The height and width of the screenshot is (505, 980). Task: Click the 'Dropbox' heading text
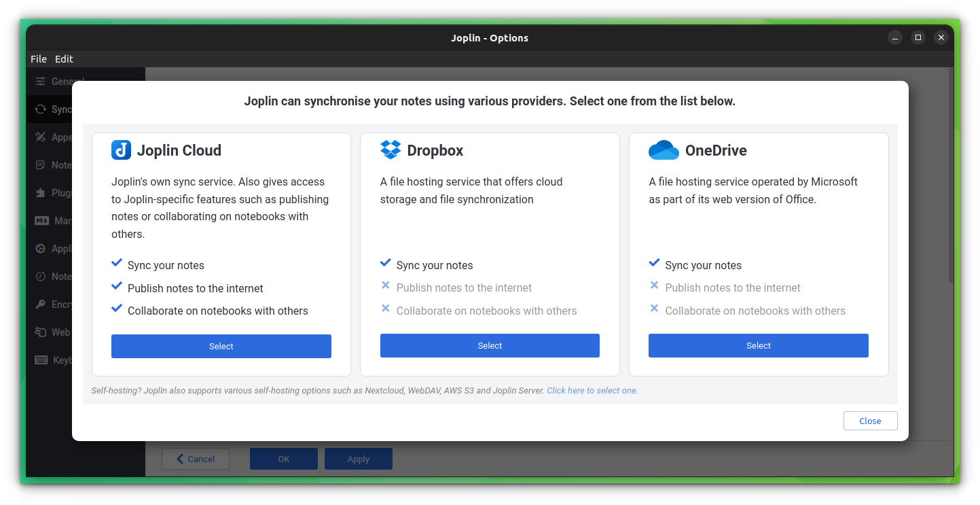[435, 150]
